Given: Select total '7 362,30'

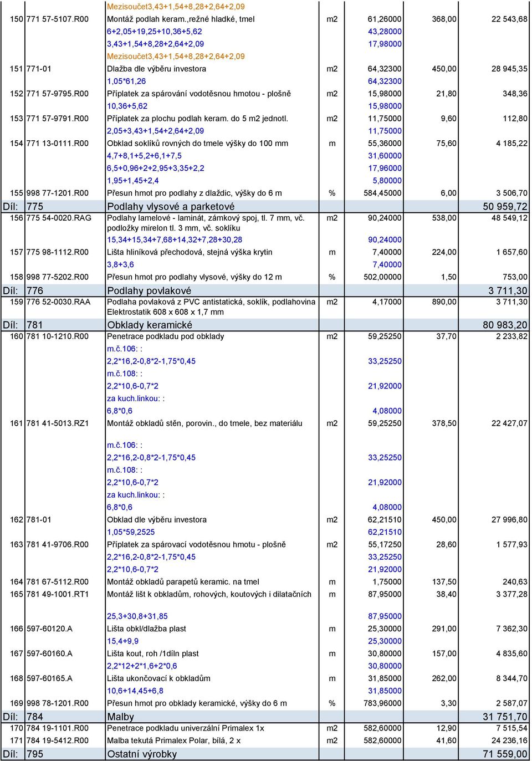Looking at the screenshot, I should point(511,629).
